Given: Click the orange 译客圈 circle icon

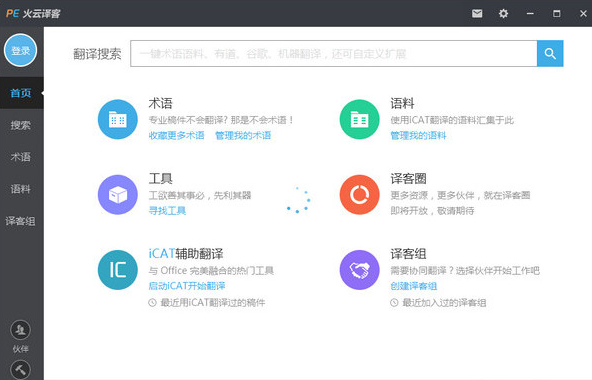Looking at the screenshot, I should click(x=359, y=195).
